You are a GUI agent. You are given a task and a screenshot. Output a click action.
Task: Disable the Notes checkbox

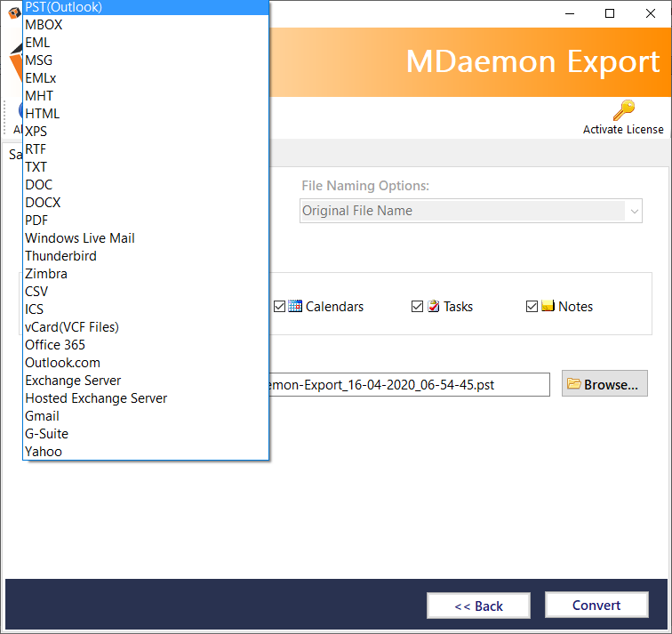click(532, 307)
